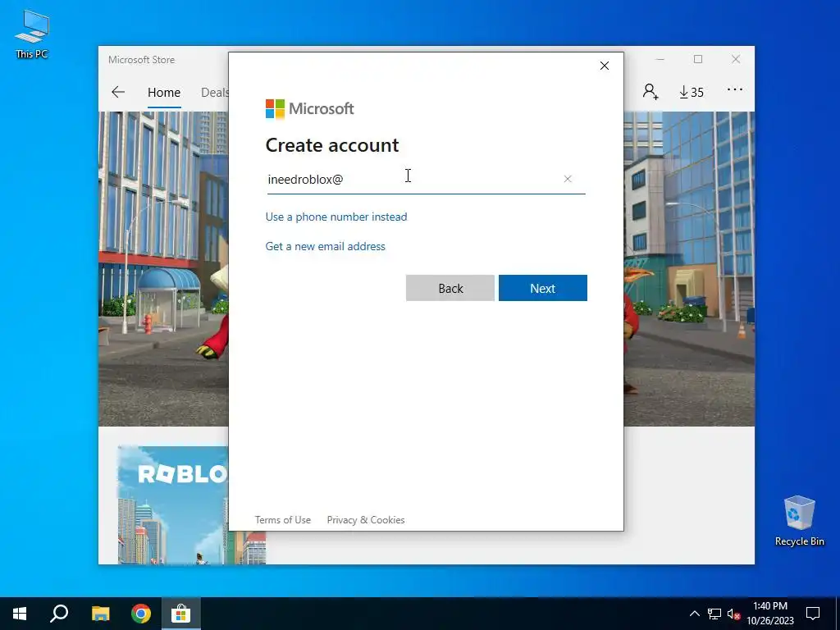Open the sign-in account icon in Store
This screenshot has height=630, width=840.
pos(651,92)
